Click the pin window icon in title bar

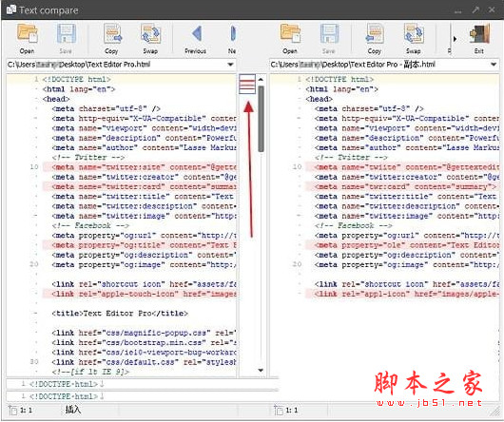(x=475, y=10)
